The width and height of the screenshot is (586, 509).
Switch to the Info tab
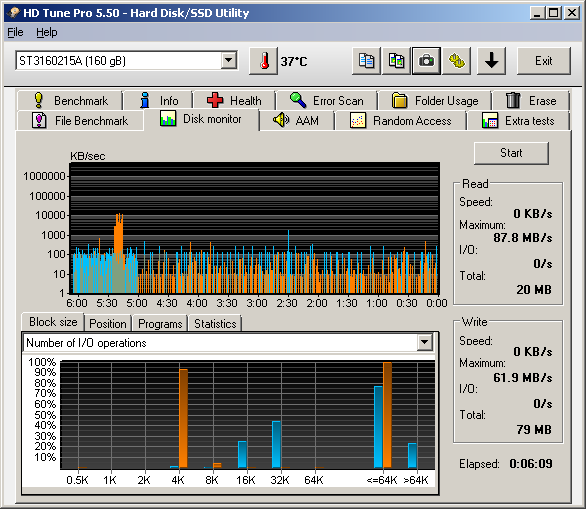[158, 100]
